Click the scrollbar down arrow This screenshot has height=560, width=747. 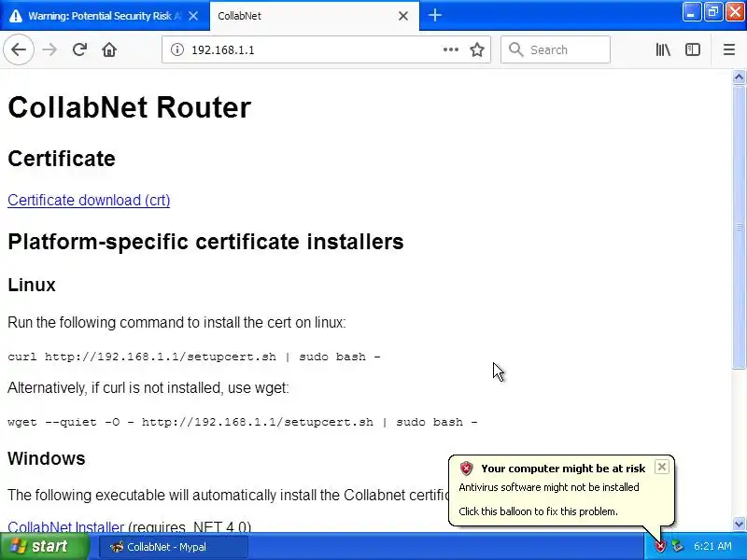click(x=739, y=525)
